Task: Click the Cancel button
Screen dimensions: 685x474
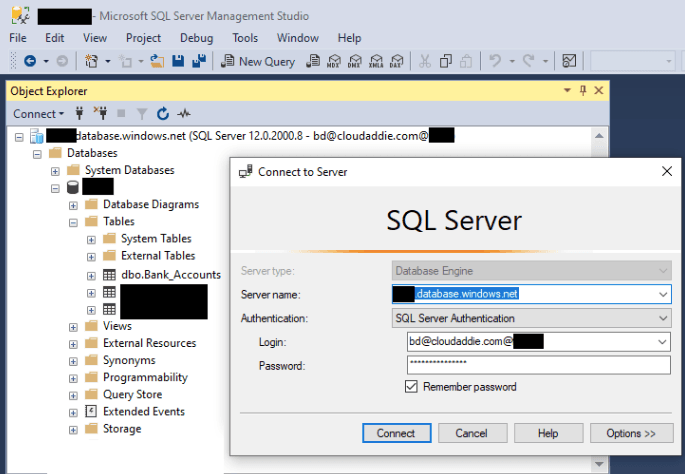Action: (472, 433)
